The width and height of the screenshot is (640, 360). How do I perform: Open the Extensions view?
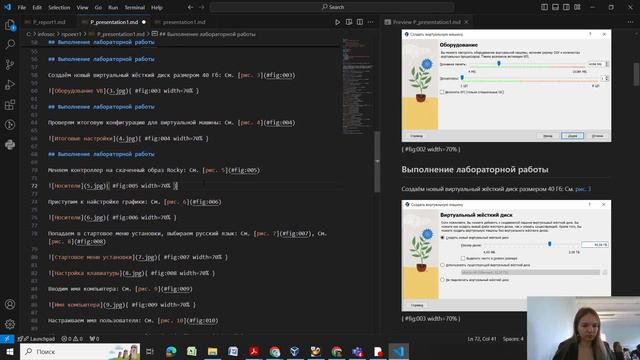point(10,104)
